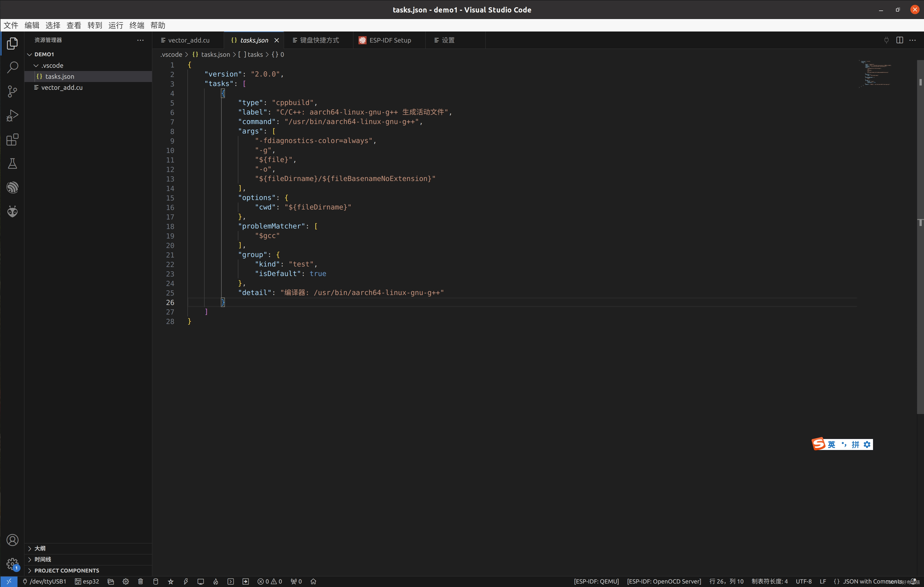Open the editor more actions ellipsis
This screenshot has height=587, width=924.
click(x=913, y=40)
